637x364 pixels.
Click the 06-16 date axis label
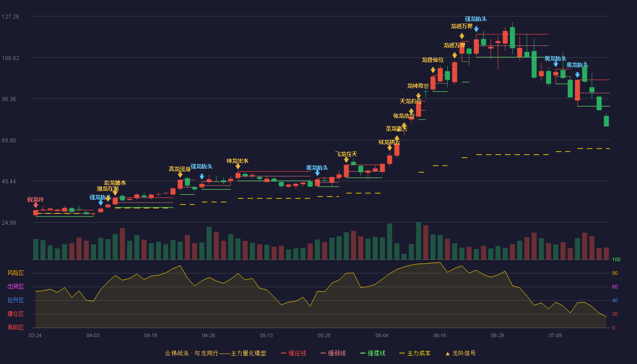click(x=440, y=335)
